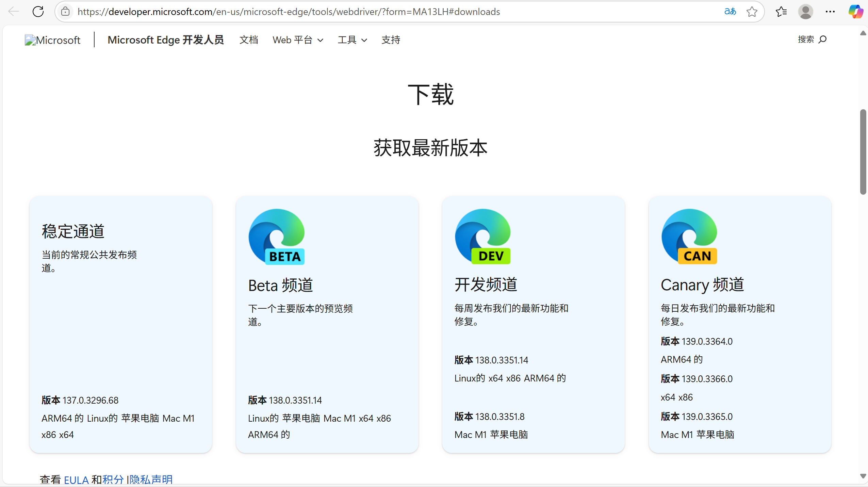Viewport: 868px width, 487px height.
Task: Click the EULA link
Action: [x=76, y=479]
